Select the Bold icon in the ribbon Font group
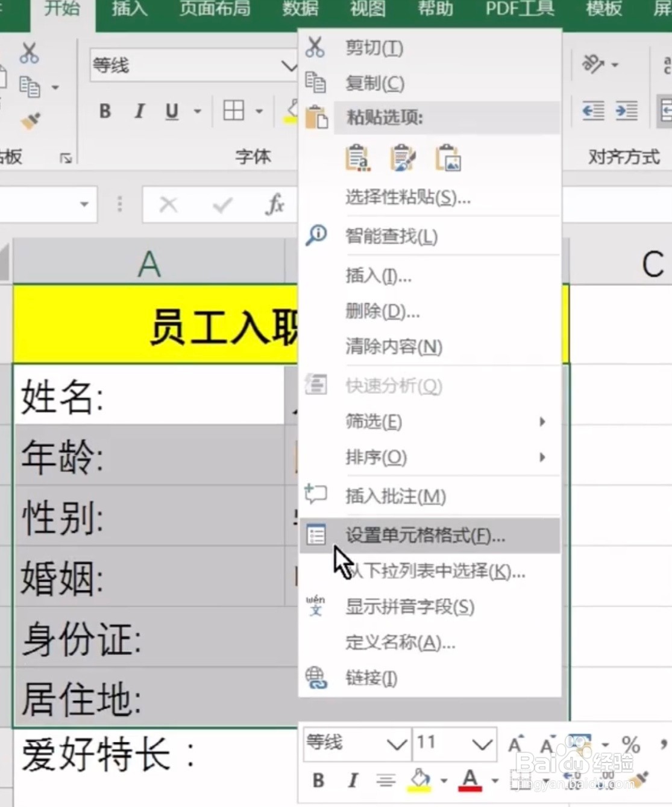 [105, 111]
